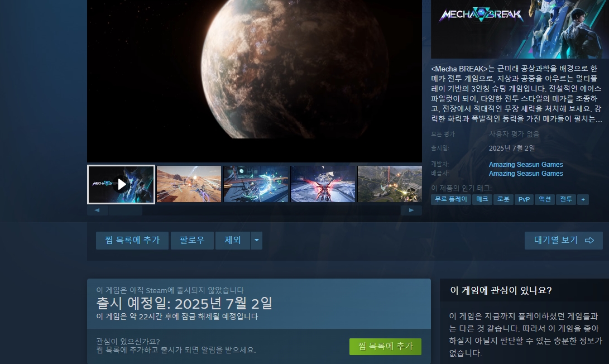This screenshot has width=609, height=364.
Task: Expand more tags with the plus button
Action: click(x=583, y=199)
